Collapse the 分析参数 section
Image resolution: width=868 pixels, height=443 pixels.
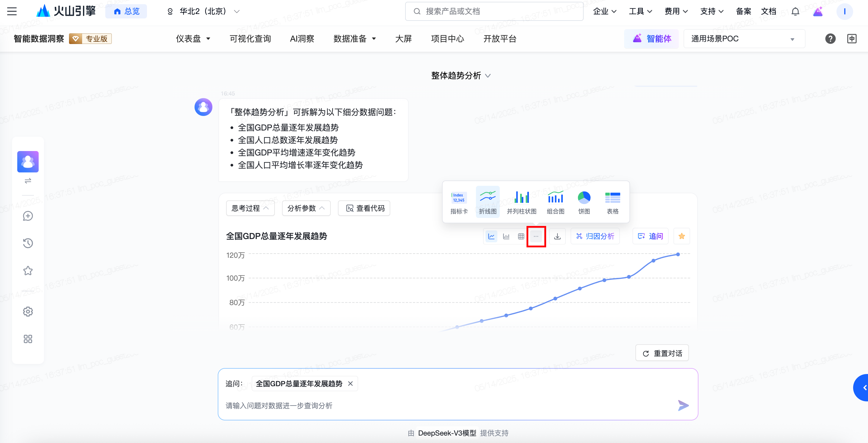[x=306, y=208]
